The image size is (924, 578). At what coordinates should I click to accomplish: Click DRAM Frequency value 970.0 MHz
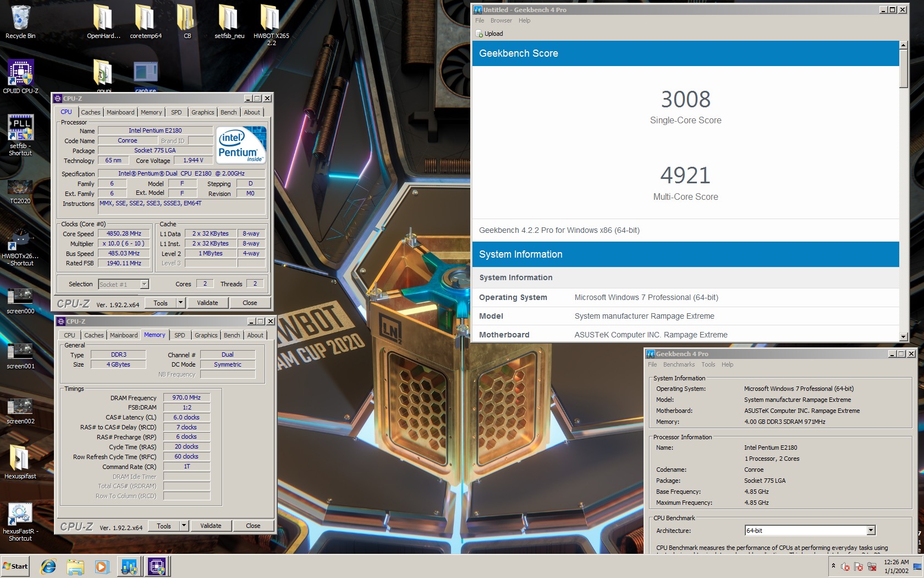(x=186, y=397)
